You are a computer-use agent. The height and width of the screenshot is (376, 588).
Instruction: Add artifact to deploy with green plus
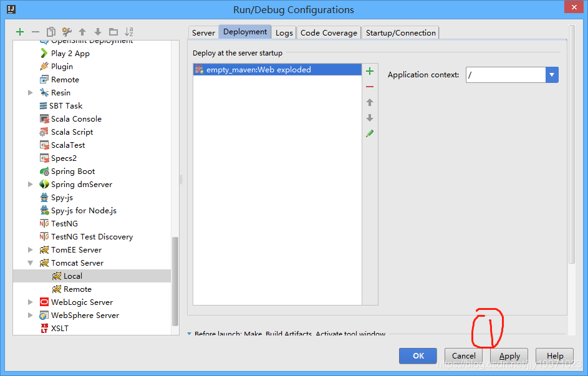[370, 71]
